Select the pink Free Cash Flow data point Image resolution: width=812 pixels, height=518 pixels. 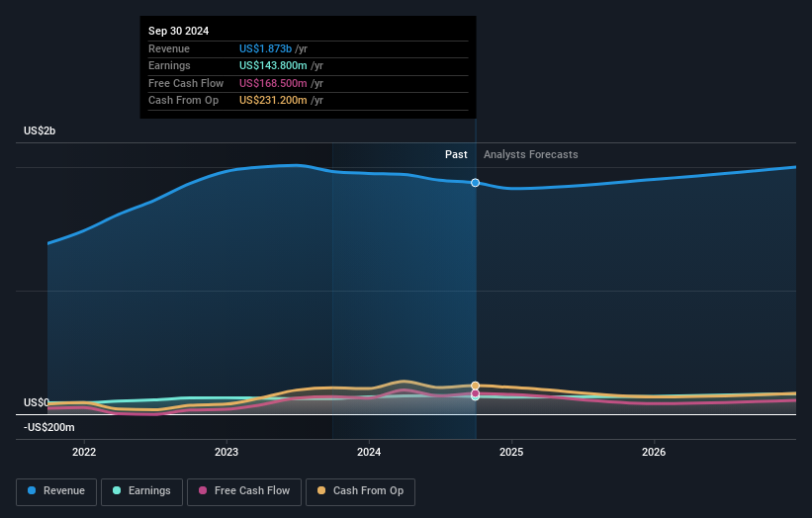coord(475,393)
